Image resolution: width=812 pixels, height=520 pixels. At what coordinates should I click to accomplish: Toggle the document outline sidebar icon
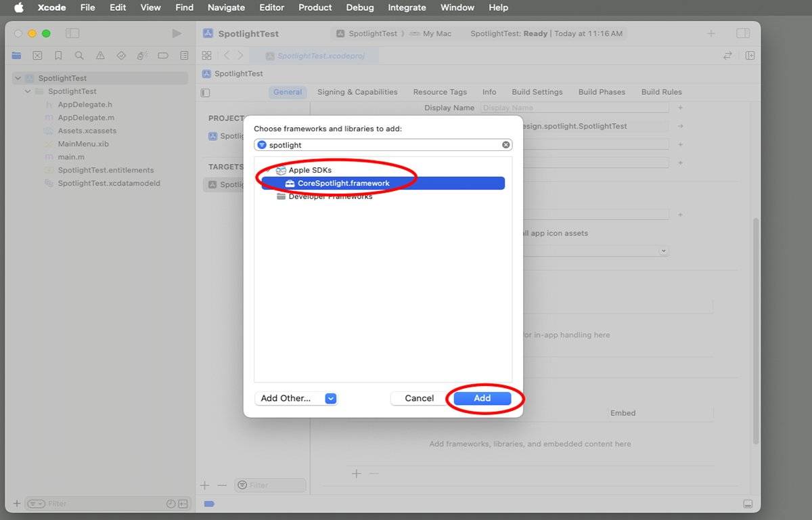(206, 93)
